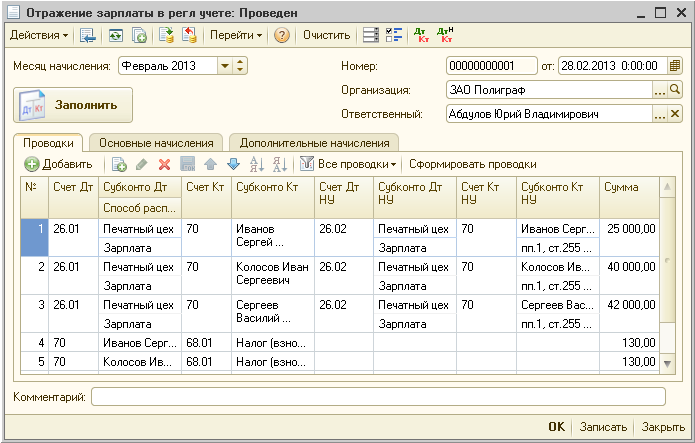The image size is (695, 443).
Task: Open help with the question mark icon
Action: click(x=281, y=35)
